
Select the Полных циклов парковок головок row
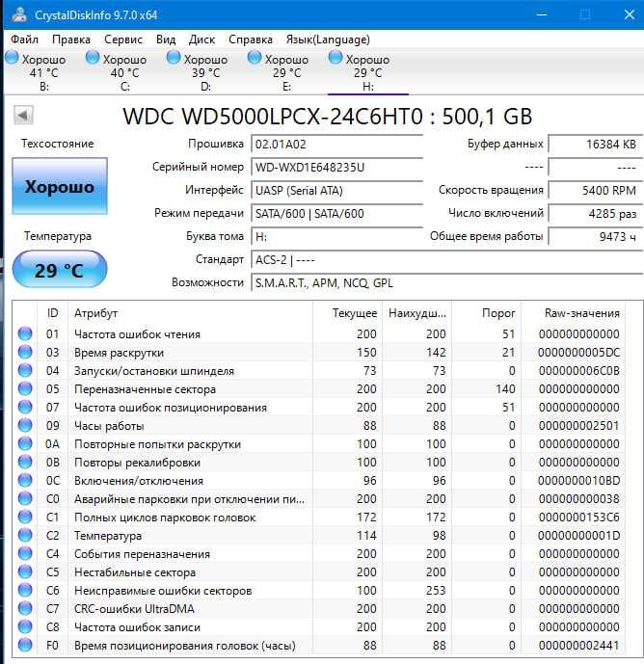[320, 518]
